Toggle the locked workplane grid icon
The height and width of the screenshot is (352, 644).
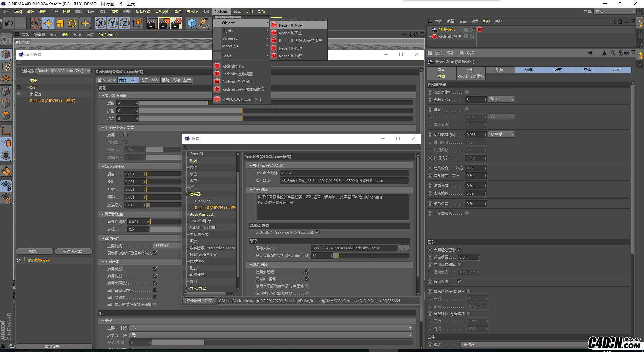point(6,186)
